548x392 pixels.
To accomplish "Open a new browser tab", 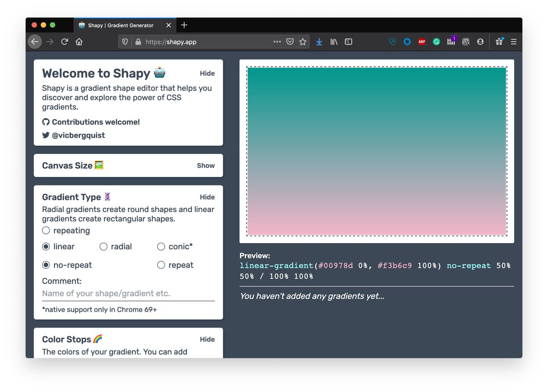I will pos(184,25).
